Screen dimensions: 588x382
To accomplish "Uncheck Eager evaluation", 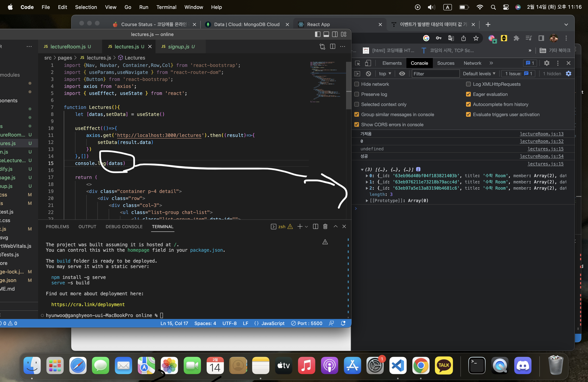I will pos(468,94).
